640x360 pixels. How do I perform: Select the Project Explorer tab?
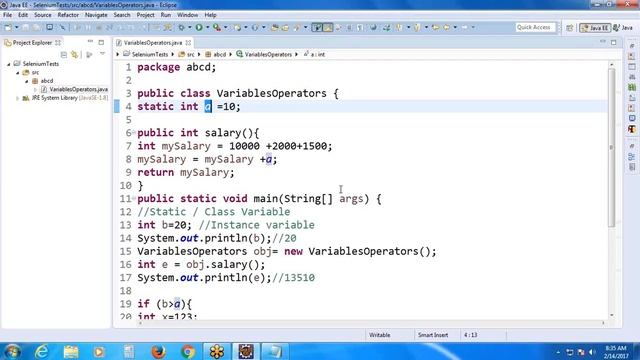(x=32, y=42)
